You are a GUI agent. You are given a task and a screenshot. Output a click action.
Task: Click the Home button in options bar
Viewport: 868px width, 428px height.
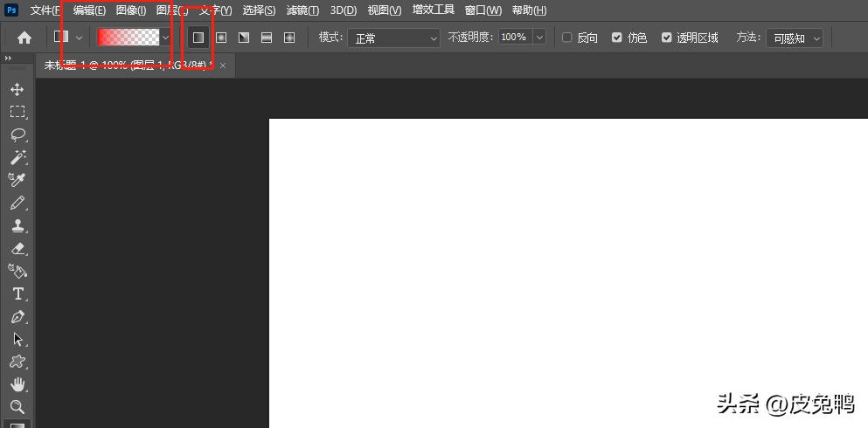(x=24, y=38)
